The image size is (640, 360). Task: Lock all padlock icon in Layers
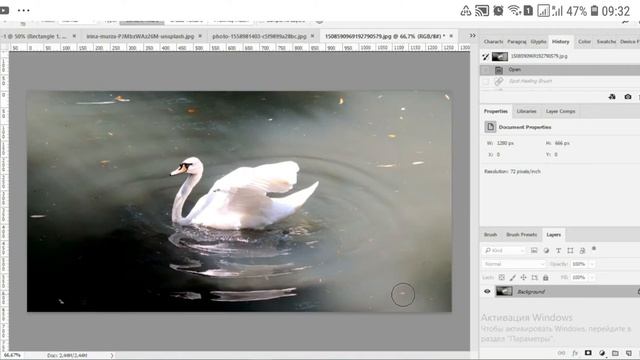point(546,278)
